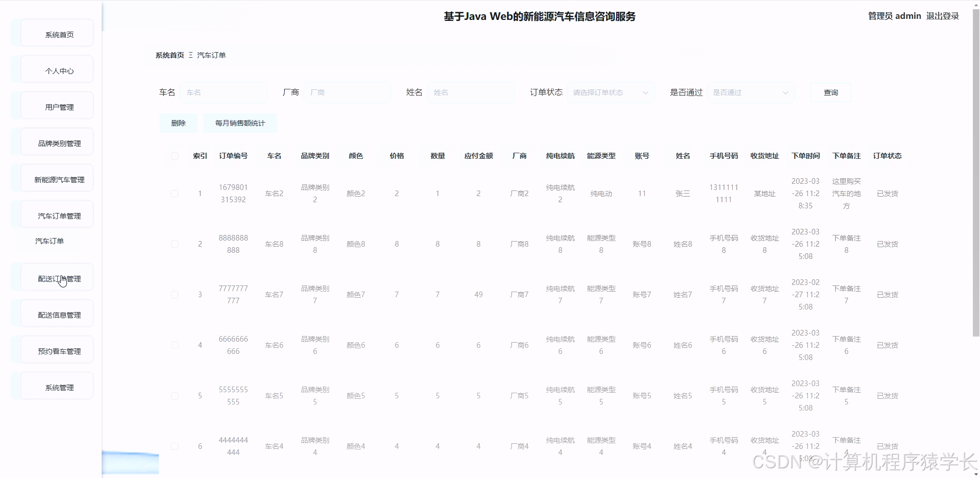
Task: Select 汽车订单 under order management
Action: pyautogui.click(x=49, y=241)
